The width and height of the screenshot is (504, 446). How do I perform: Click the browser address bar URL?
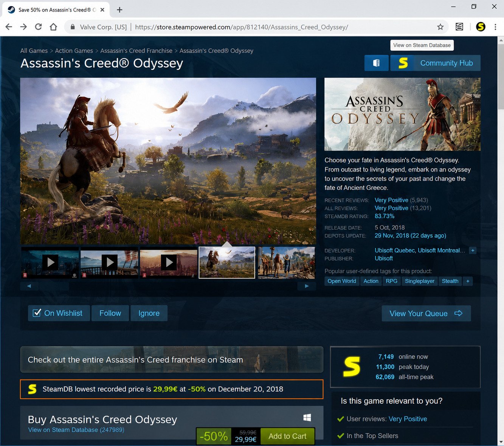coord(241,27)
